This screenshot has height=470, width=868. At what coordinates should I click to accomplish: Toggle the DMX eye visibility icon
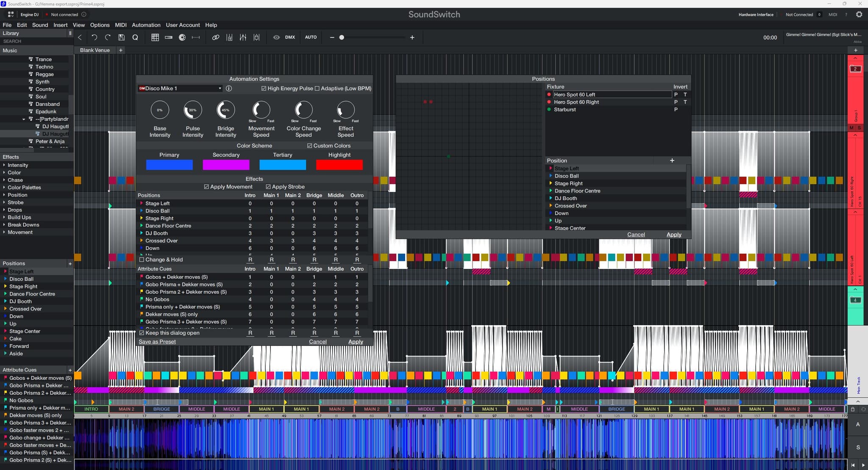pos(276,37)
